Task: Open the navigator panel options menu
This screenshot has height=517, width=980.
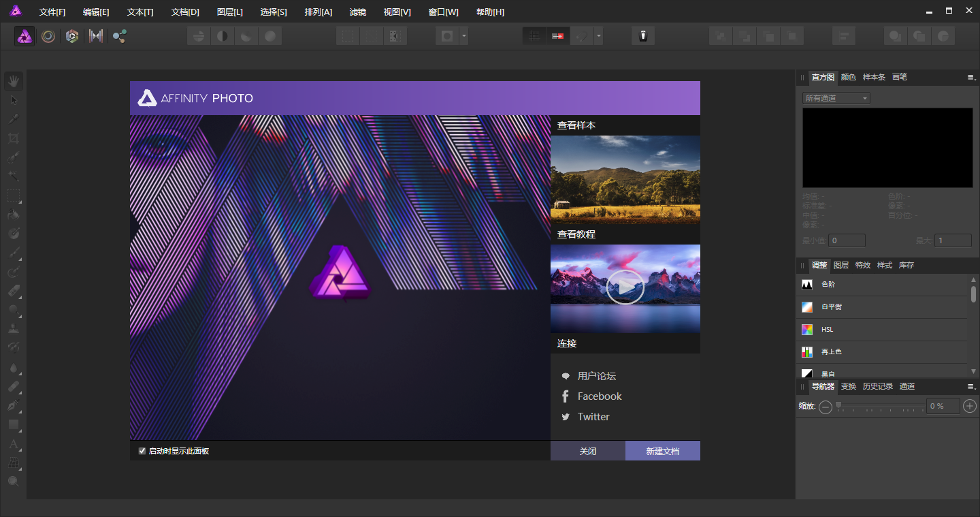Action: coord(971,386)
